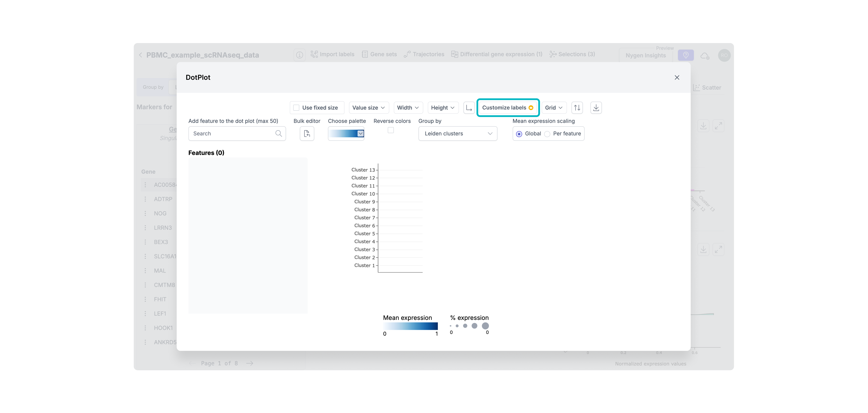Select Global mean expression scaling
Screen dimensions: 868x413
tap(519, 134)
